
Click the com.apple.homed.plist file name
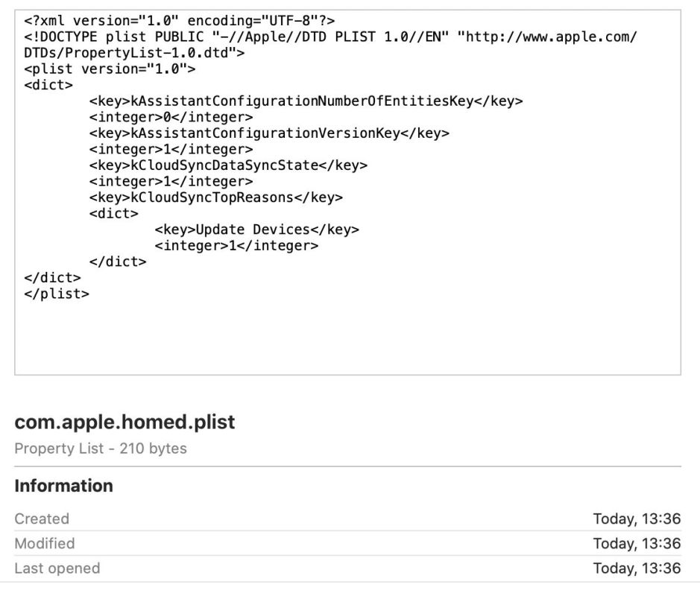pyautogui.click(x=124, y=422)
